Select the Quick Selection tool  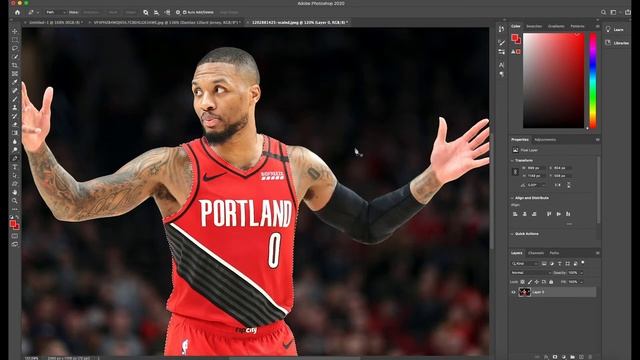[x=15, y=57]
